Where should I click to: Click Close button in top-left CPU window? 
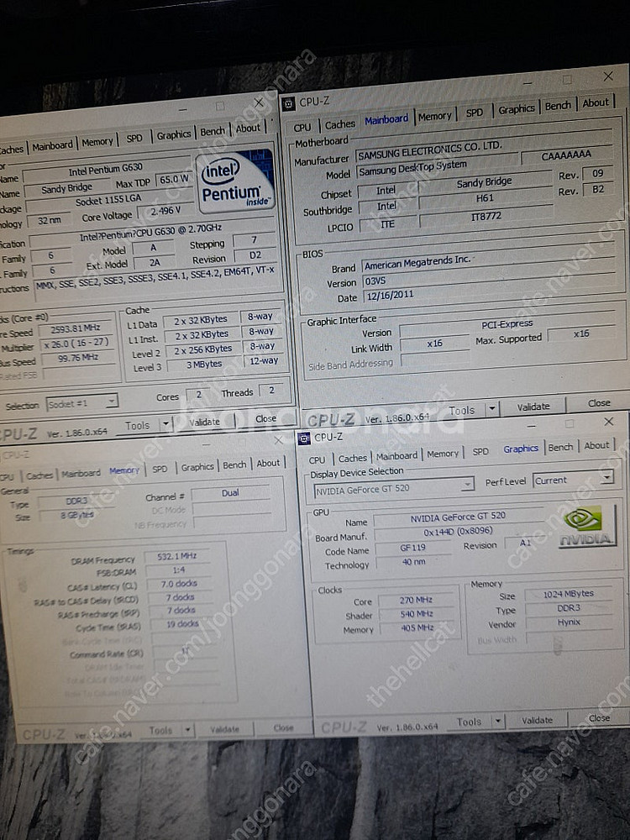click(265, 418)
